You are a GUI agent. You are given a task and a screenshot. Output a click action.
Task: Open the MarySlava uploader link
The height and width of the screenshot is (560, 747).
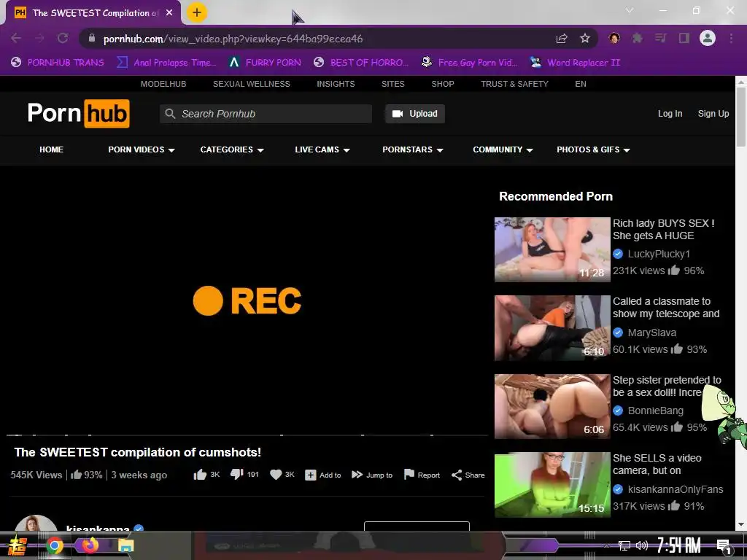point(651,332)
